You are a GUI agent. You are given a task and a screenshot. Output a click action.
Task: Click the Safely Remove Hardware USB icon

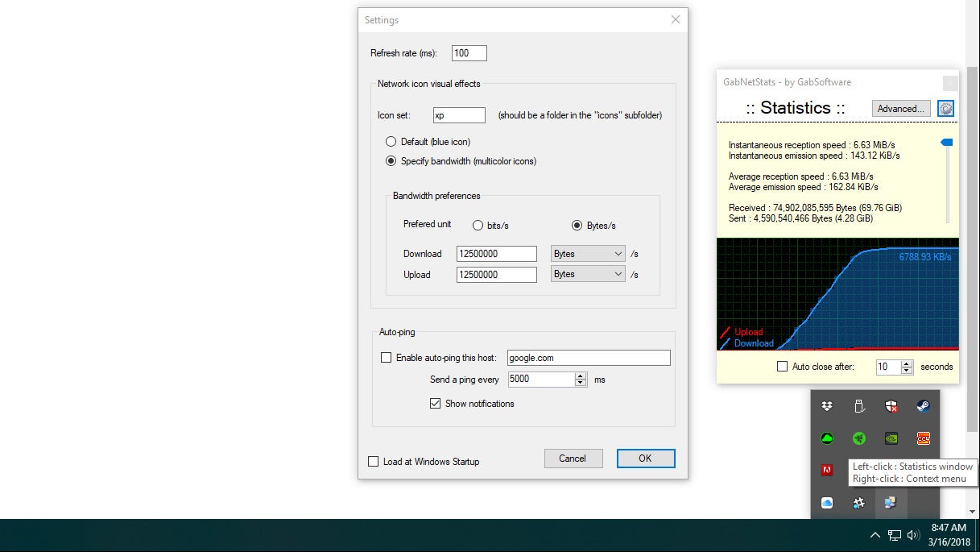[x=859, y=406]
